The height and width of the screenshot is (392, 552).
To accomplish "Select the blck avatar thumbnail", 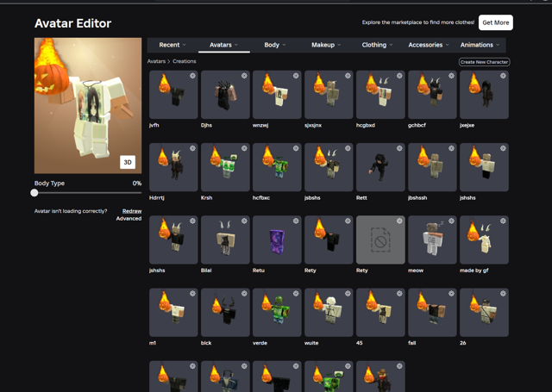I will pyautogui.click(x=225, y=313).
